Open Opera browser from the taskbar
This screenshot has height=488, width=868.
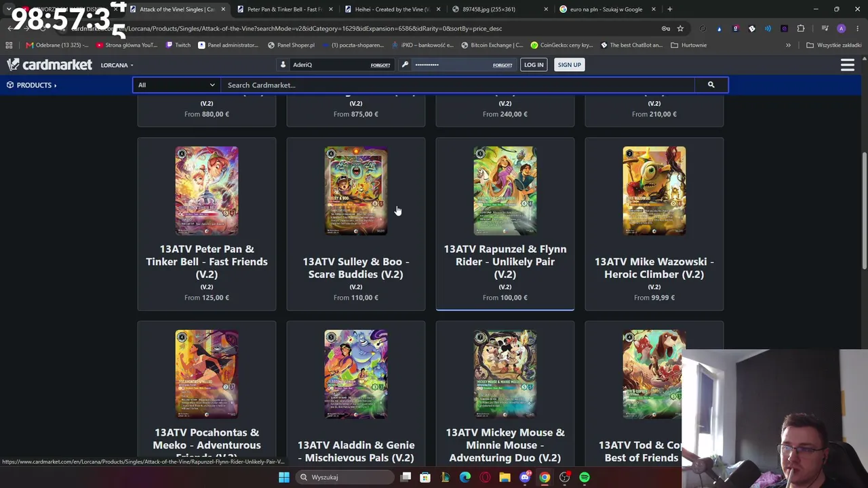(x=485, y=477)
